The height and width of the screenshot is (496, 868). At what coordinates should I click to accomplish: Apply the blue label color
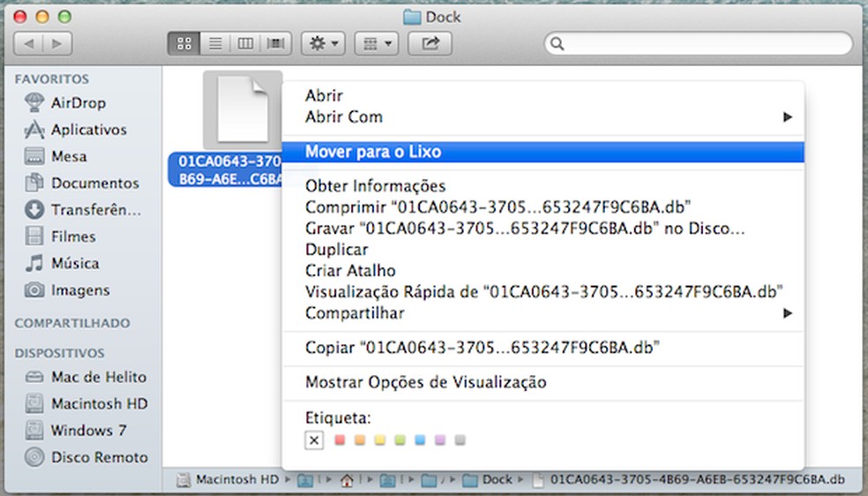[420, 440]
